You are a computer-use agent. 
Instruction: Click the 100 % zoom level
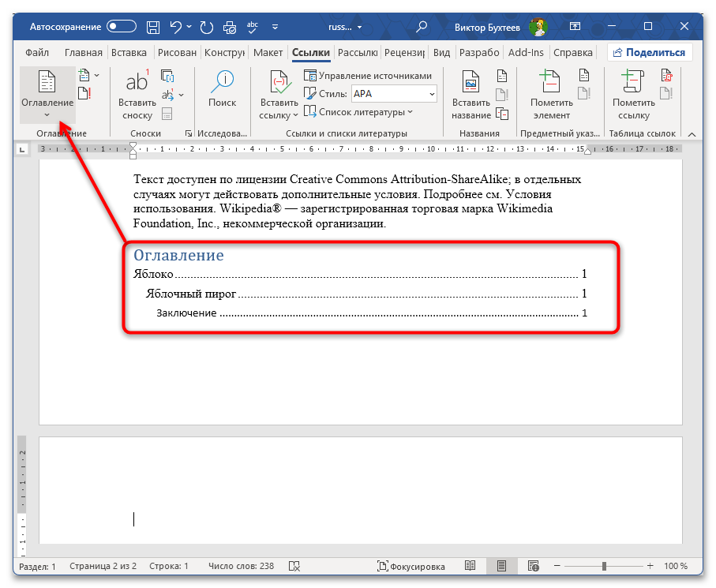[676, 566]
